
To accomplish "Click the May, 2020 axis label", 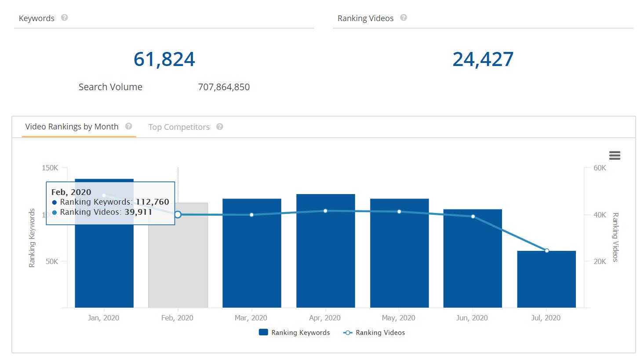I will point(399,318).
